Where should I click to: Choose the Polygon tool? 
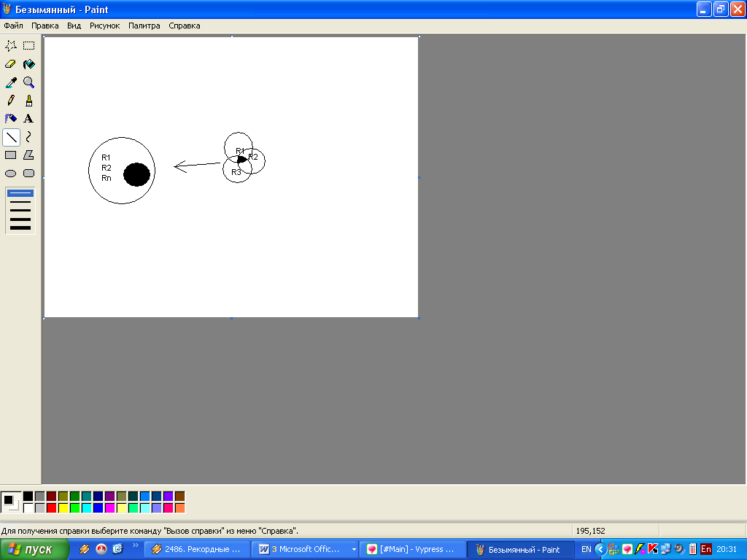(x=29, y=155)
